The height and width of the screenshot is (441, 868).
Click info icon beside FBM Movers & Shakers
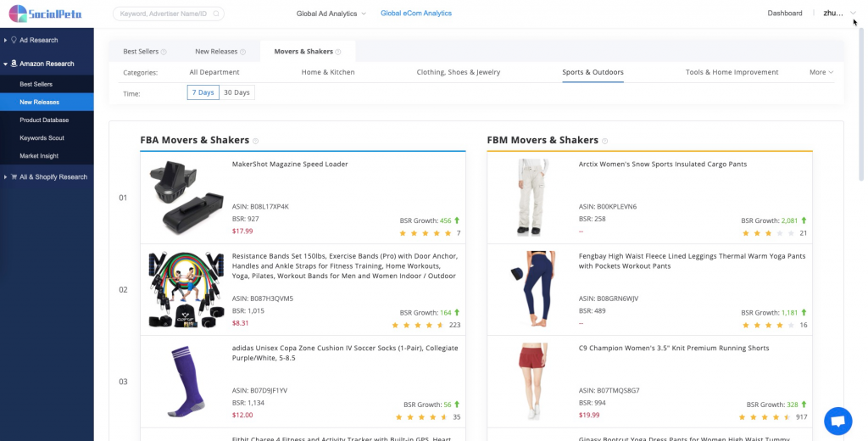pos(605,142)
